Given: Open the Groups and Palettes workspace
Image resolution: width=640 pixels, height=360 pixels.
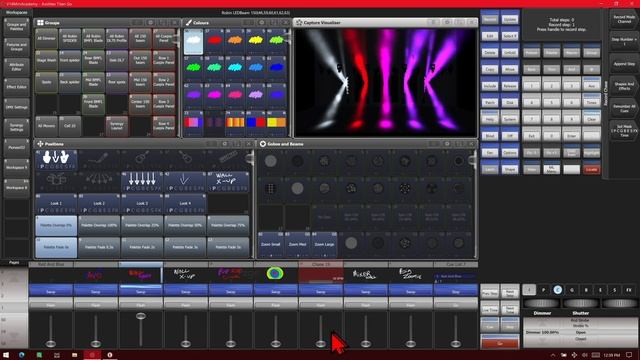Looking at the screenshot, I should coord(16,27).
